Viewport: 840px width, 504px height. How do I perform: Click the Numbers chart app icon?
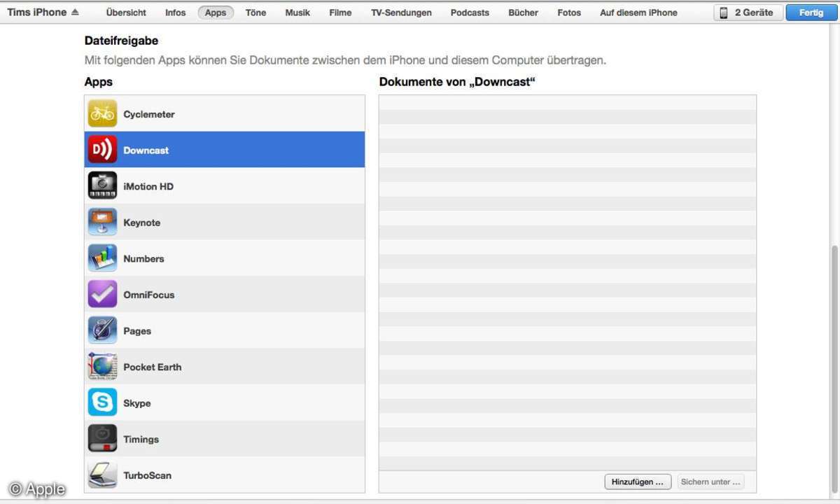[x=102, y=258]
